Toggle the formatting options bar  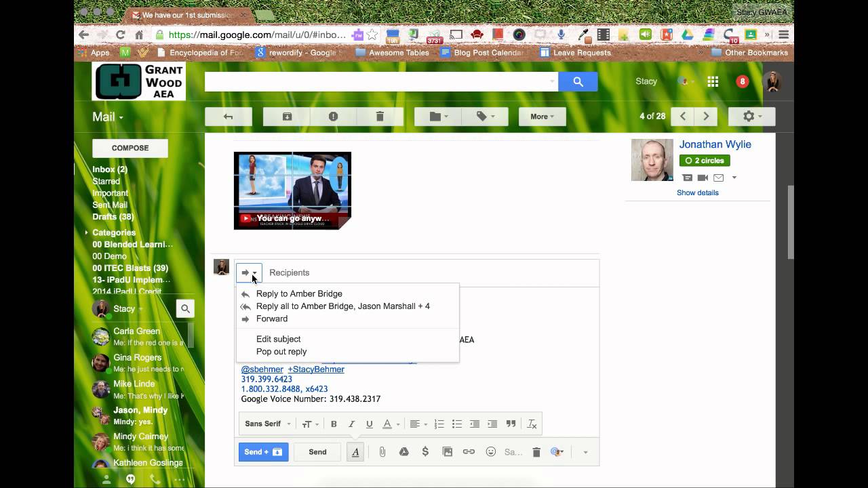coord(355,452)
